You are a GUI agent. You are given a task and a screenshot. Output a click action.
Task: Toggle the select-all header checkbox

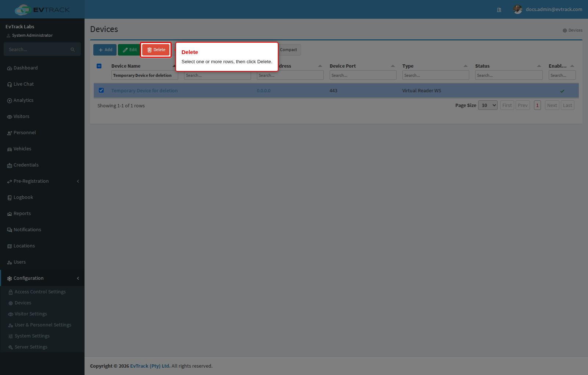tap(99, 66)
